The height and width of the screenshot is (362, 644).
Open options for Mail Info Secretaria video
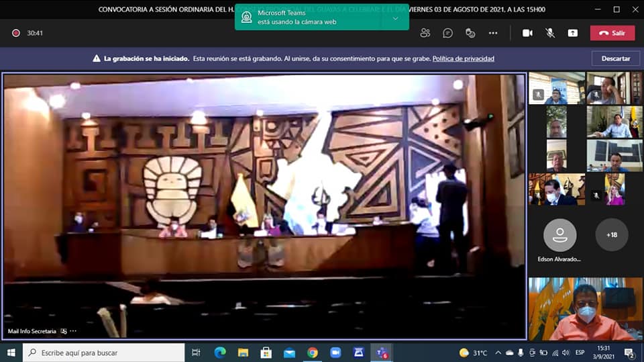point(73,331)
